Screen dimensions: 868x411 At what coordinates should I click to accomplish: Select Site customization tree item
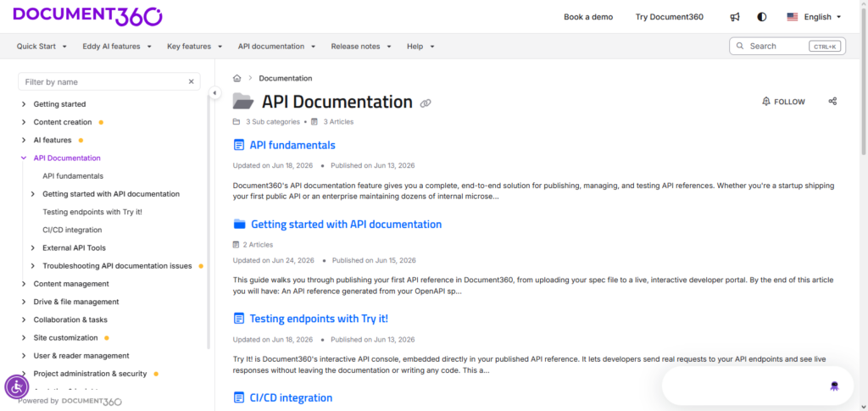(65, 338)
